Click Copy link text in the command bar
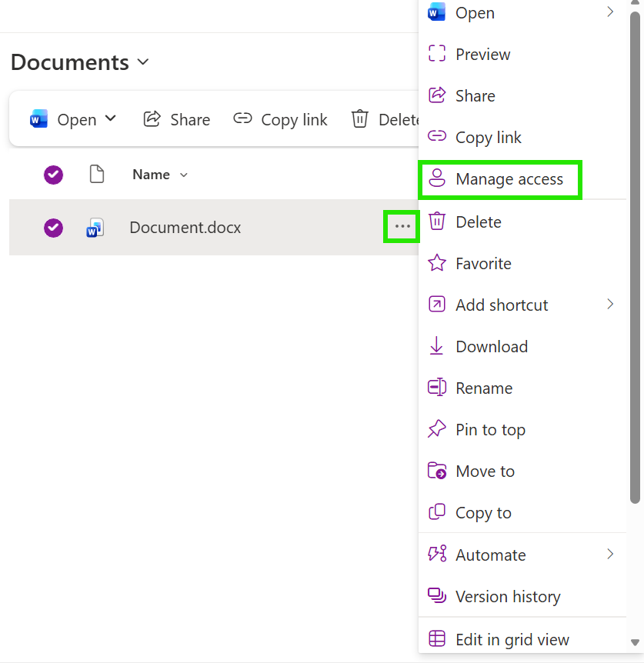The image size is (644, 663). (x=295, y=120)
